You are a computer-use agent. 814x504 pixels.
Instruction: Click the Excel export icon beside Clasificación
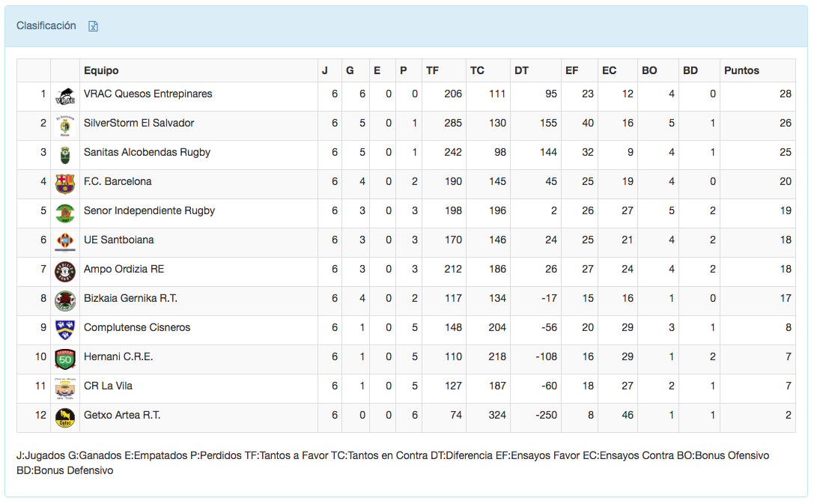pyautogui.click(x=94, y=26)
